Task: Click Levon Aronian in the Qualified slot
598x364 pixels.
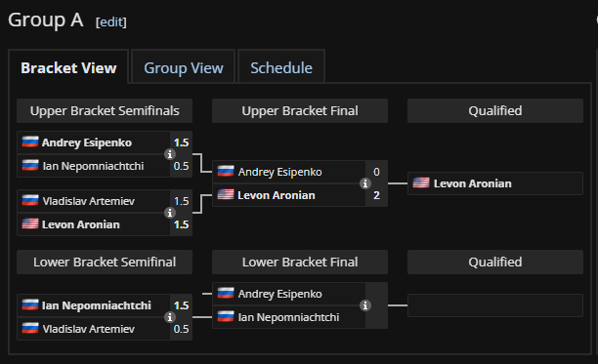Action: point(473,183)
